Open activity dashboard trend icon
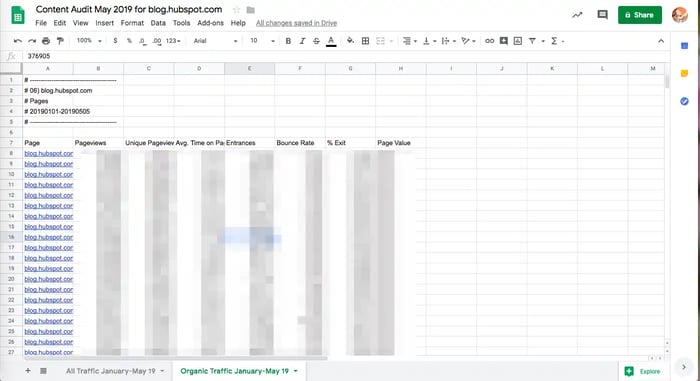 click(577, 15)
